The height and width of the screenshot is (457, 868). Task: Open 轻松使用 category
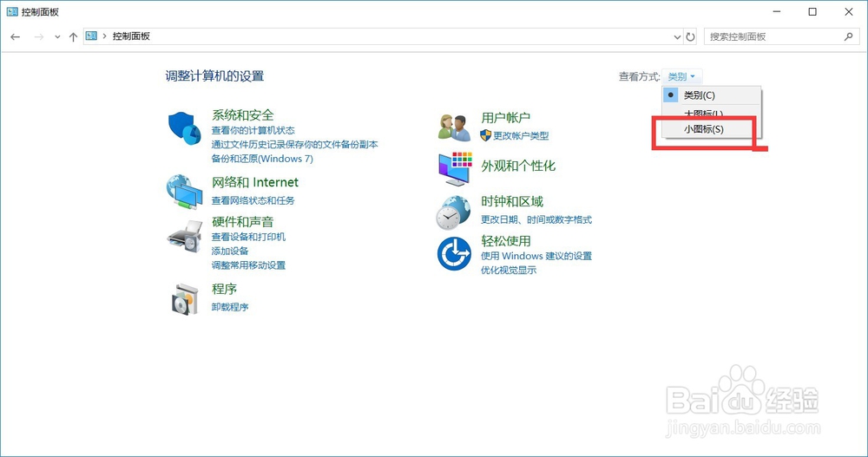coord(506,241)
